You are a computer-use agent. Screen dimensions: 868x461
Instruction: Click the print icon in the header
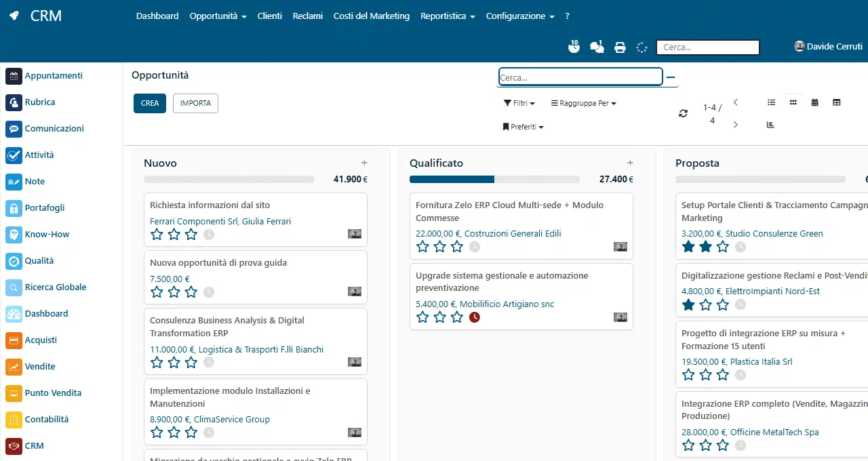point(620,47)
